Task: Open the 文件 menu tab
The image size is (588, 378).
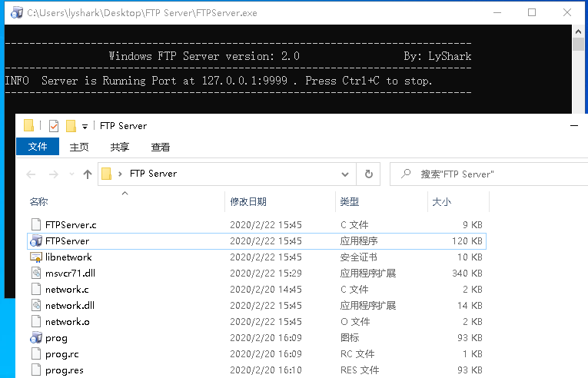Action: [38, 147]
